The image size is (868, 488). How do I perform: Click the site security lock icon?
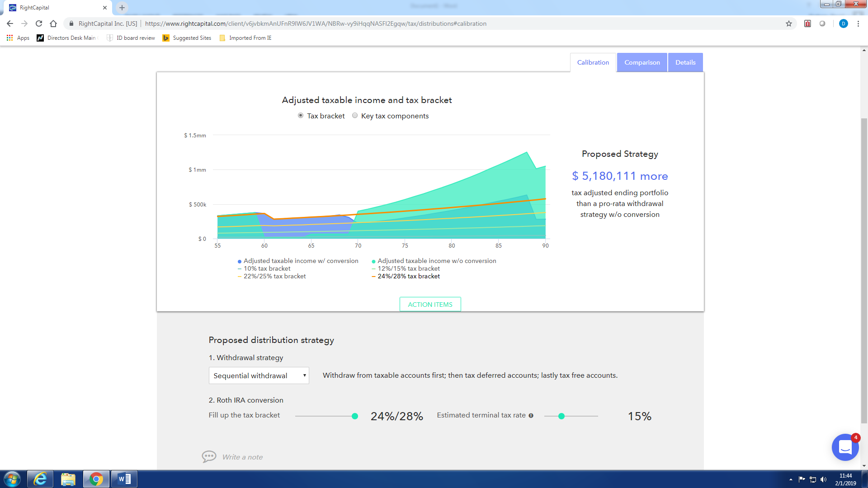pyautogui.click(x=71, y=23)
